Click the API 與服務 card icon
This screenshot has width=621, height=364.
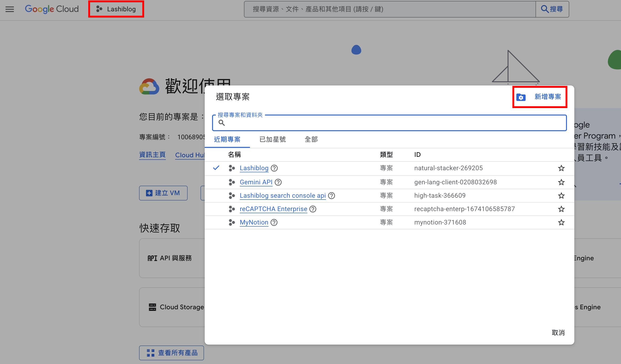[x=152, y=258]
